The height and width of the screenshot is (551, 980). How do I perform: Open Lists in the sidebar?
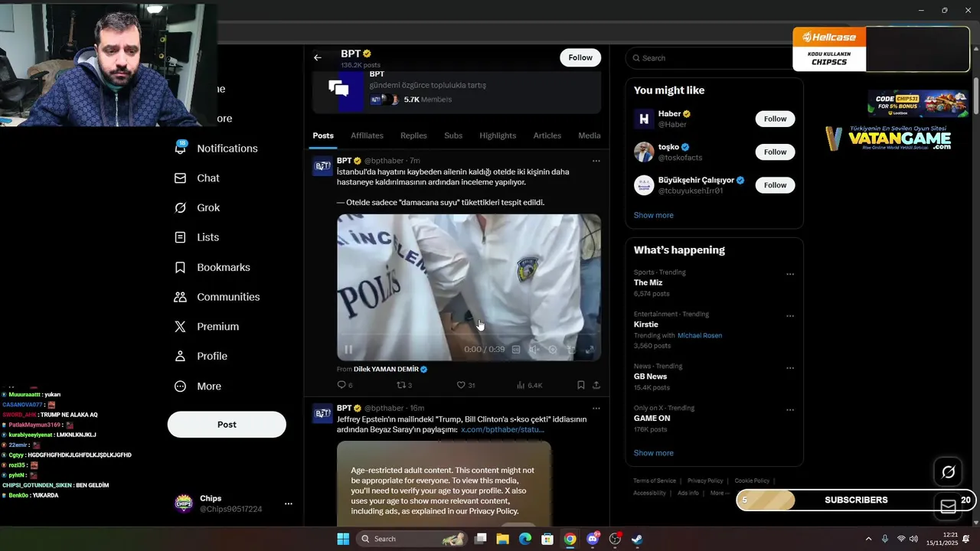tap(197, 237)
